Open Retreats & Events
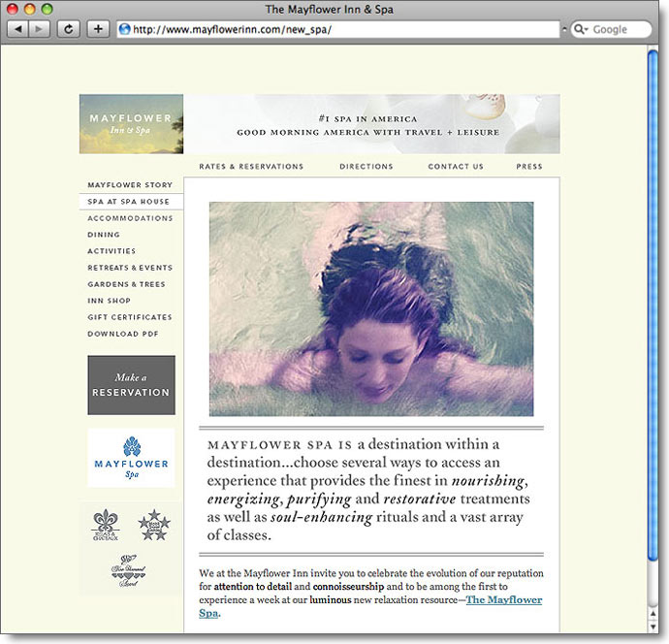 130,268
